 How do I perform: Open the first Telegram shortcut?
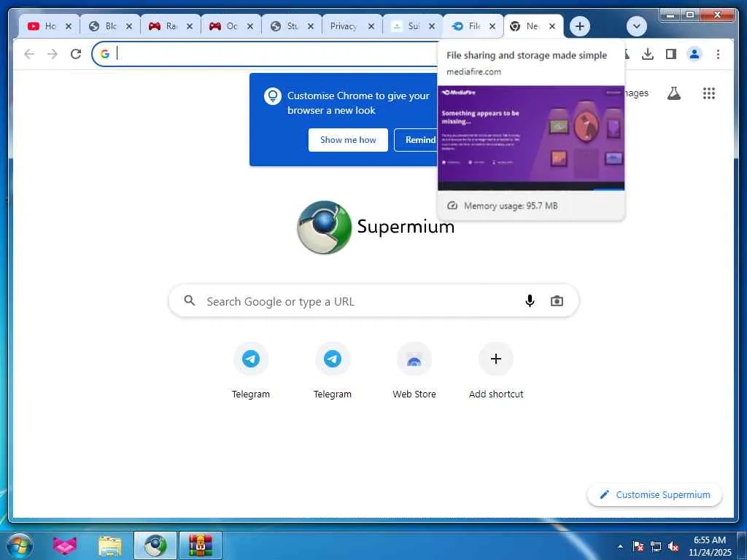pyautogui.click(x=251, y=370)
